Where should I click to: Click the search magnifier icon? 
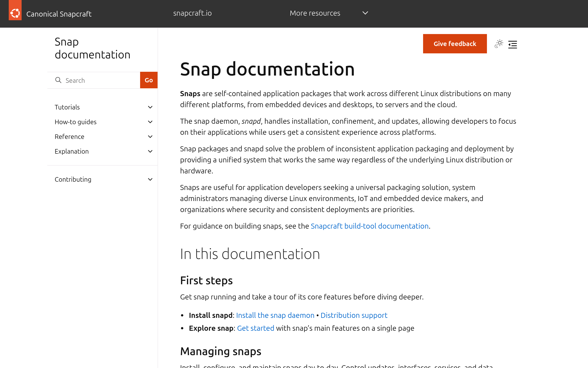coord(58,80)
